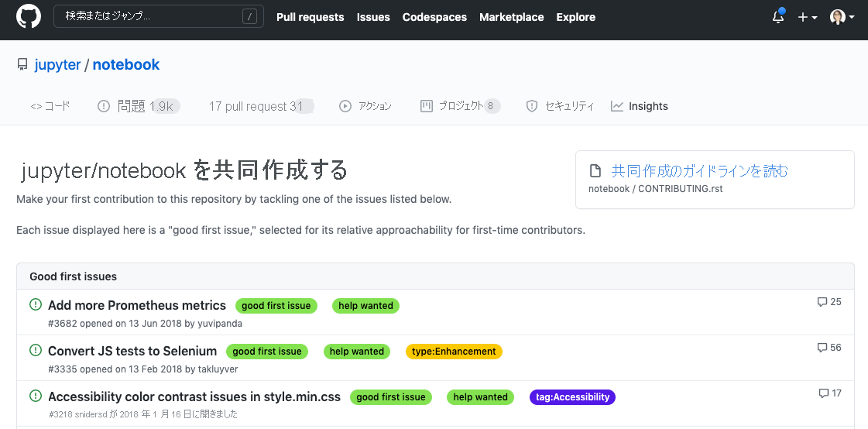
Task: Click the security shield icon
Action: click(x=531, y=106)
